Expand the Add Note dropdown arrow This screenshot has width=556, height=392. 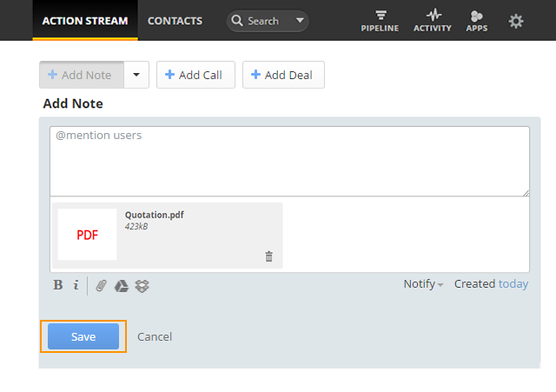tap(136, 75)
